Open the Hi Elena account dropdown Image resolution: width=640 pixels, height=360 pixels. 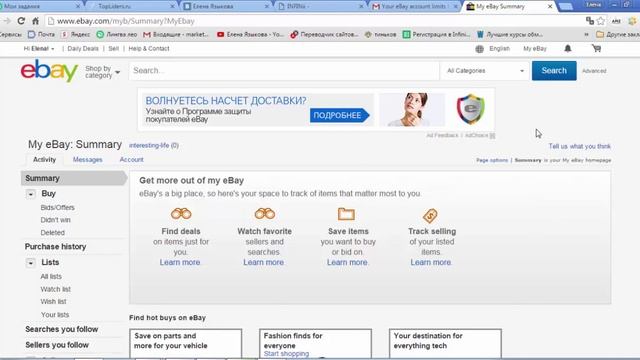click(x=39, y=49)
